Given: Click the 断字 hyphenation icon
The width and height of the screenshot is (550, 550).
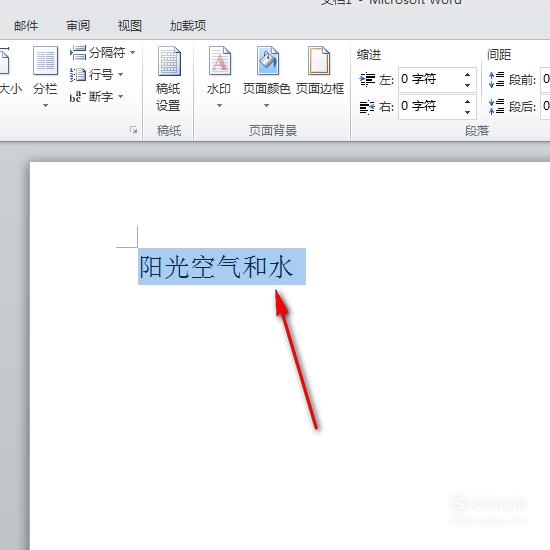Looking at the screenshot, I should pos(78,96).
